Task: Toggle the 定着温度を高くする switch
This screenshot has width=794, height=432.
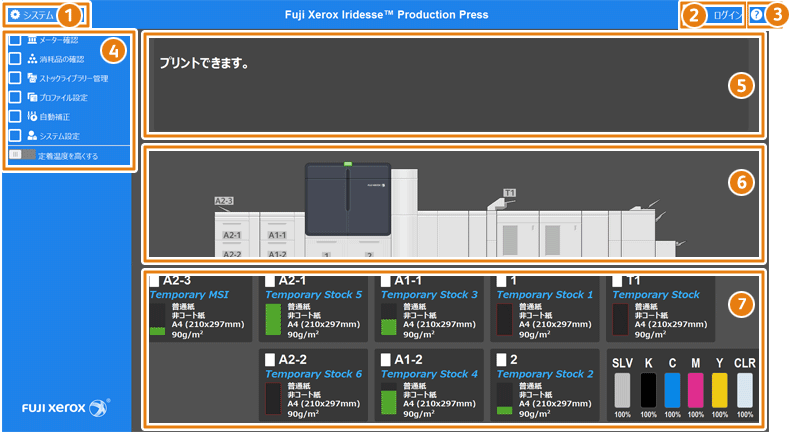Action: [21, 156]
